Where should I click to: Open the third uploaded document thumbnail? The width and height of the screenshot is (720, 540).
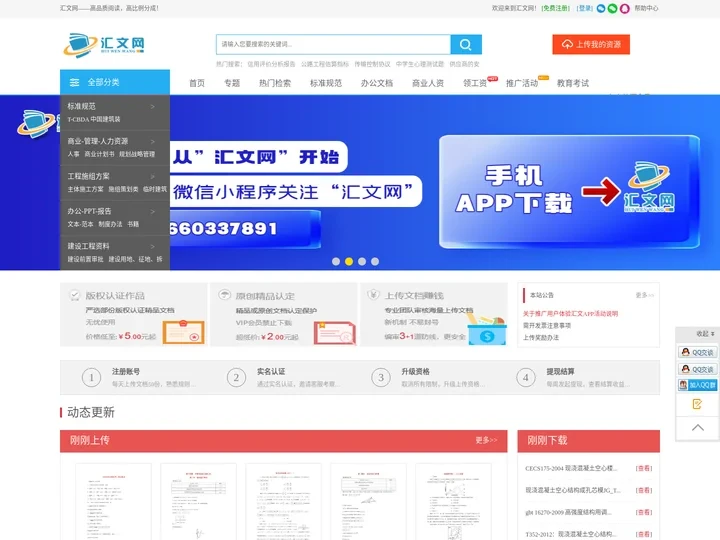[x=283, y=502]
